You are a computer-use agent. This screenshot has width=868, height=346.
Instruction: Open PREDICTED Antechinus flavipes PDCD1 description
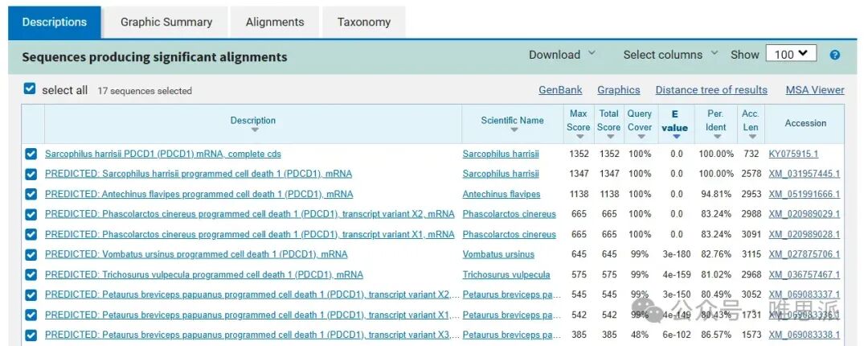coord(199,194)
